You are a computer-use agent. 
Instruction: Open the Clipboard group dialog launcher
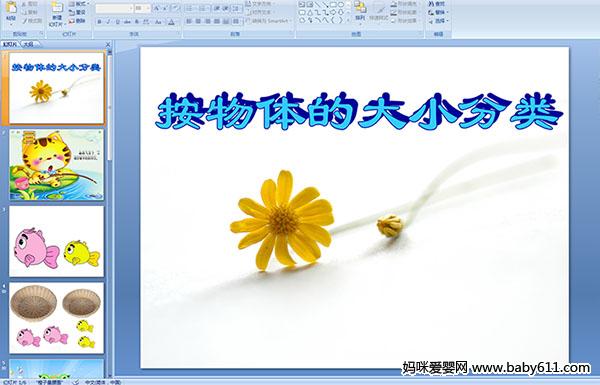pos(41,34)
